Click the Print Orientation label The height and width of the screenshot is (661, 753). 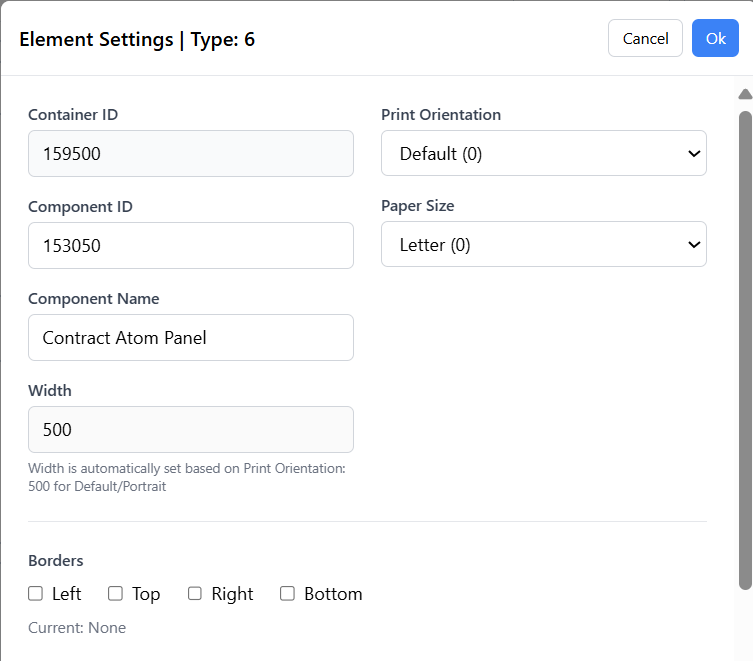pos(441,114)
